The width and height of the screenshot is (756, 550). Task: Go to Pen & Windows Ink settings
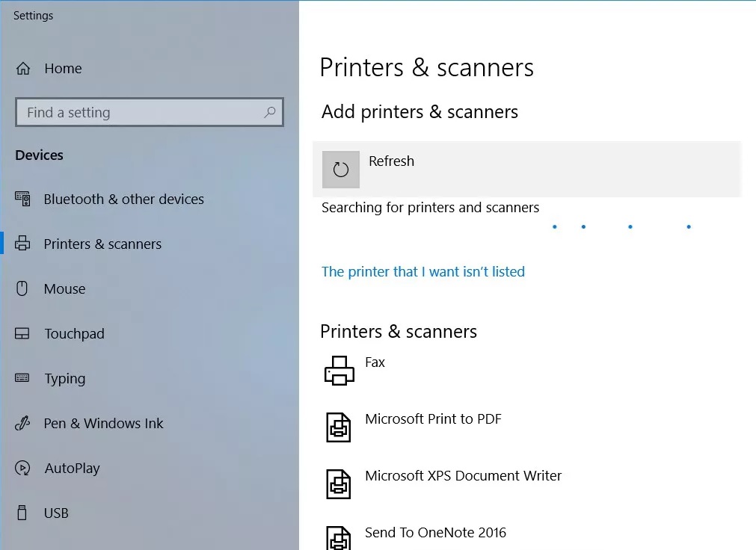[103, 424]
